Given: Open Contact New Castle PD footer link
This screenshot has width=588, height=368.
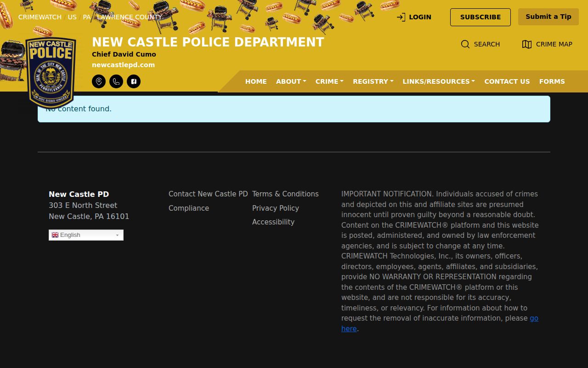Looking at the screenshot, I should coord(208,194).
